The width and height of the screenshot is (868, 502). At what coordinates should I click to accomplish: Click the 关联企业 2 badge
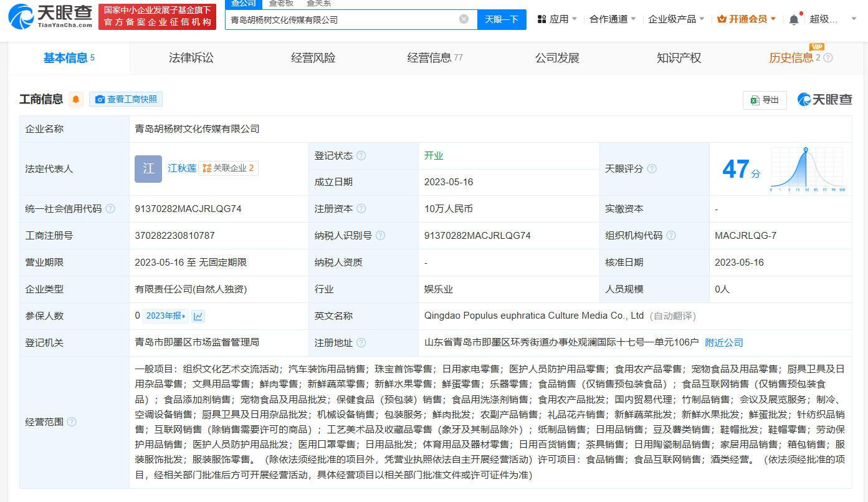[228, 168]
